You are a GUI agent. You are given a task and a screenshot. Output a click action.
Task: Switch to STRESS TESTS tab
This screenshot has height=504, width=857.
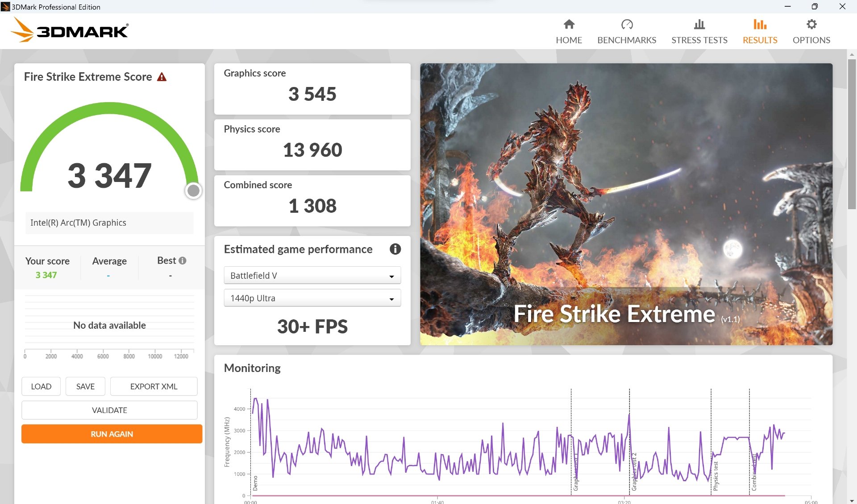699,31
